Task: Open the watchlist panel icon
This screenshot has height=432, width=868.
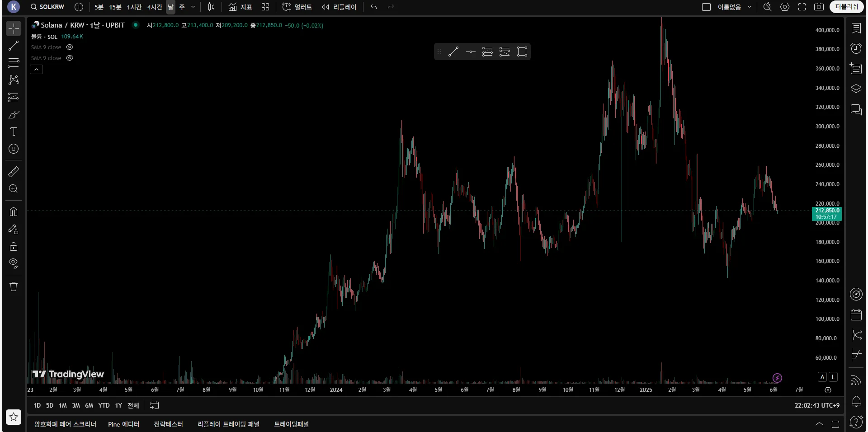Action: coord(856,28)
